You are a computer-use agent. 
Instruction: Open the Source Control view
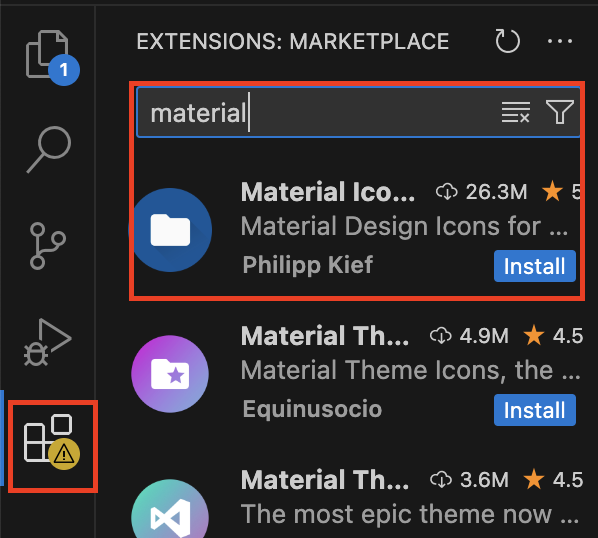point(48,246)
